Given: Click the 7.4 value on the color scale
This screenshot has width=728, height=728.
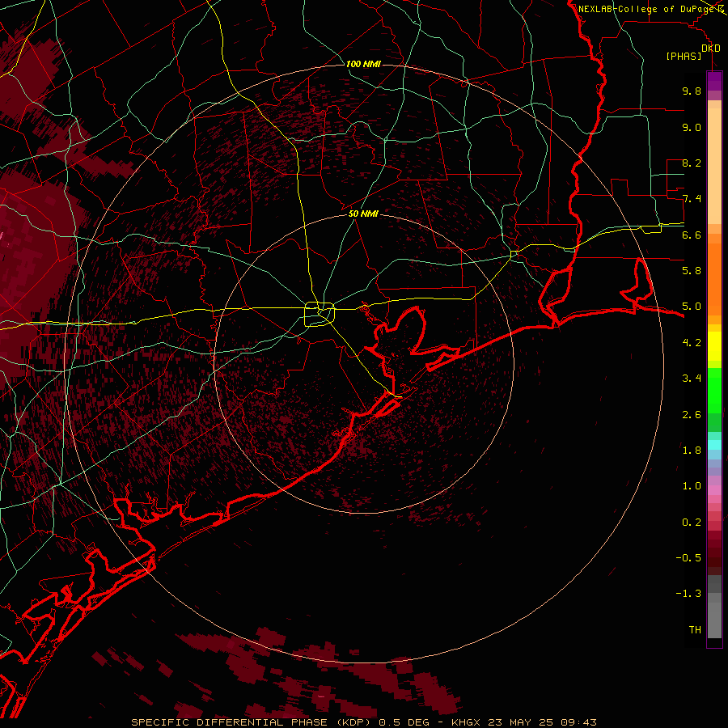Looking at the screenshot, I should click(692, 199).
